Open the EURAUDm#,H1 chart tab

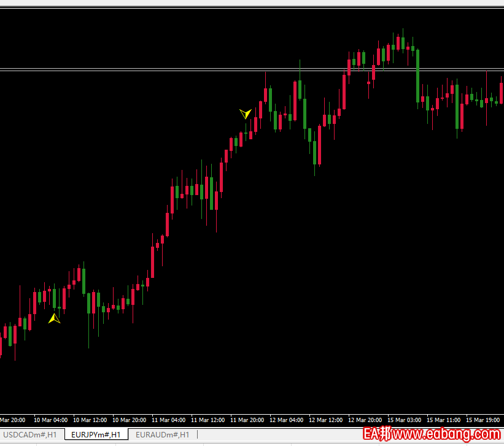pos(162,434)
